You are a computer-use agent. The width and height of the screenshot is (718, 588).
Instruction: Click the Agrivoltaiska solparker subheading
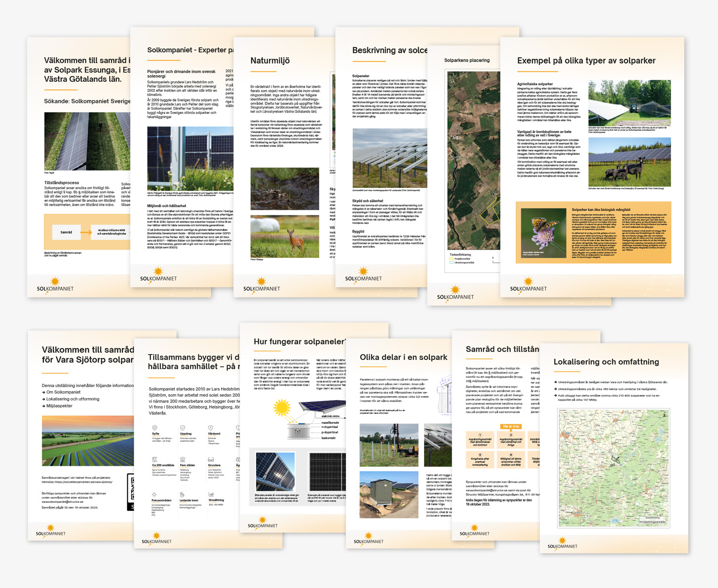pyautogui.click(x=535, y=84)
